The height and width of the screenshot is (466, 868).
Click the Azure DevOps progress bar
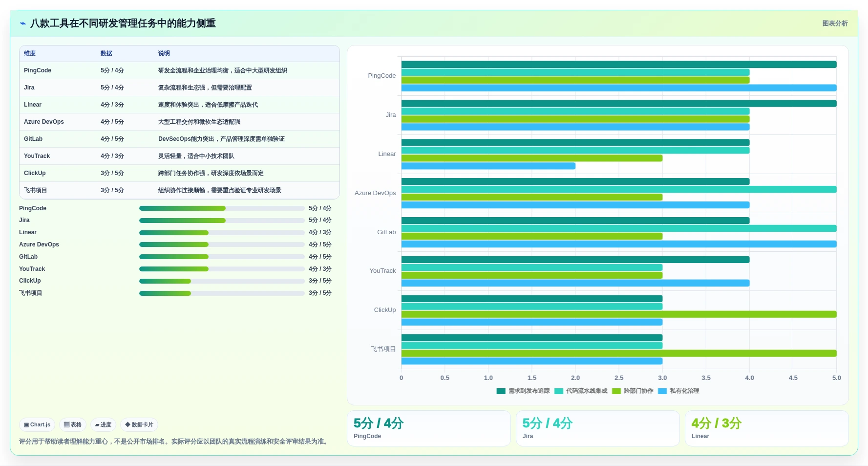point(222,244)
